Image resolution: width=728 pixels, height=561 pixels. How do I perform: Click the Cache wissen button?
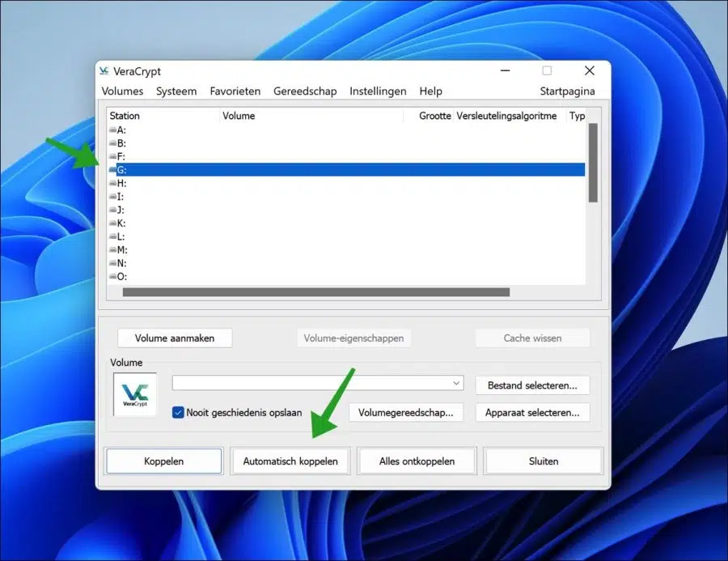coord(532,338)
